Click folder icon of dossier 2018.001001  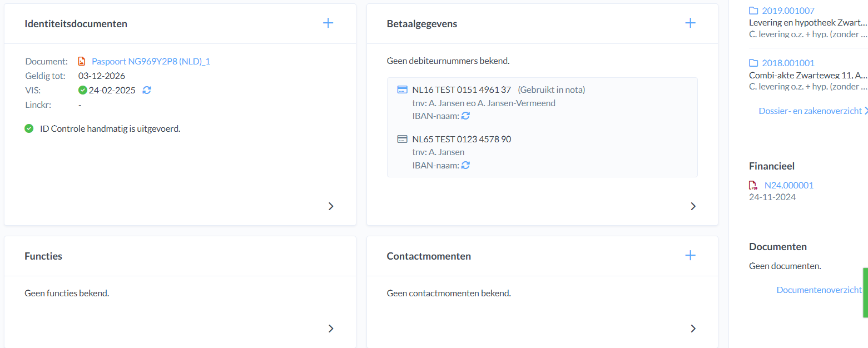[754, 63]
